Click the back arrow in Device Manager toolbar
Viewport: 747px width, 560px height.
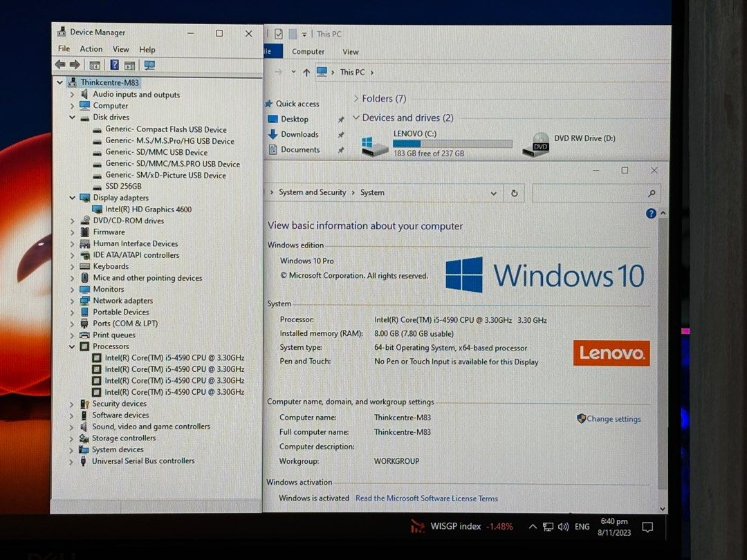(x=59, y=64)
